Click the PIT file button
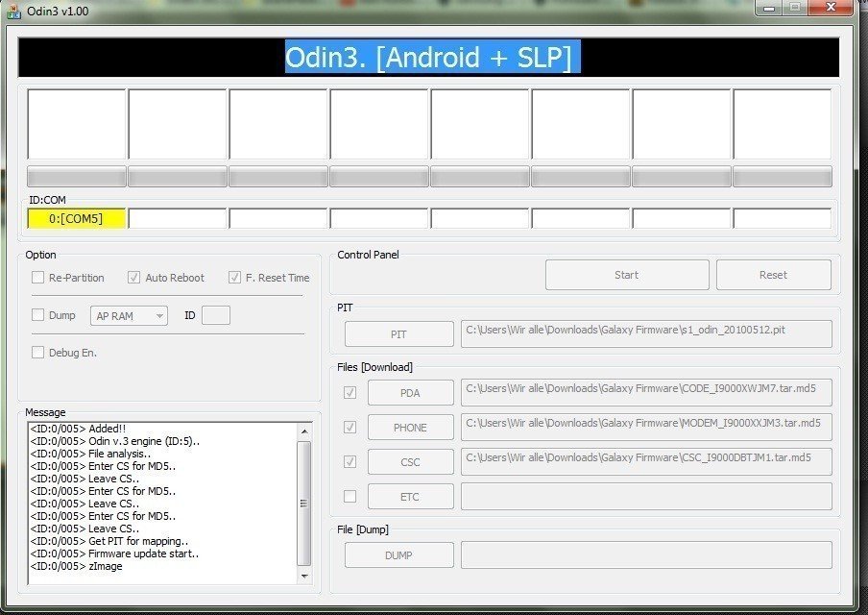 (x=398, y=334)
